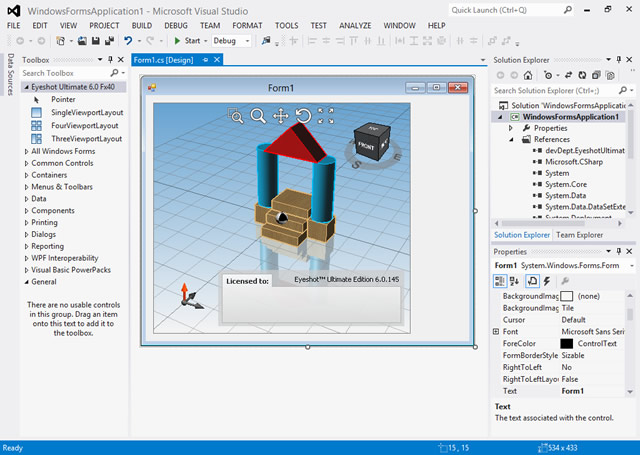Pin the Toolbox panel
This screenshot has height=455, width=640.
(x=110, y=60)
